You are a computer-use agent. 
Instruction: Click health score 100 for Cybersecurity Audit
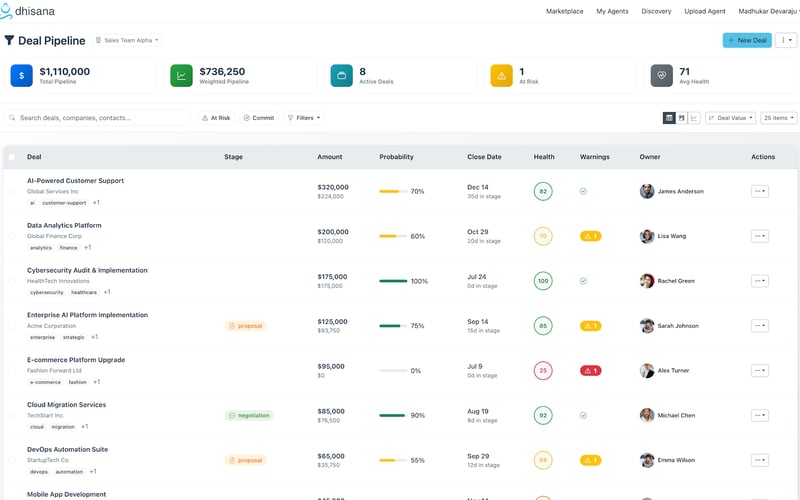543,281
